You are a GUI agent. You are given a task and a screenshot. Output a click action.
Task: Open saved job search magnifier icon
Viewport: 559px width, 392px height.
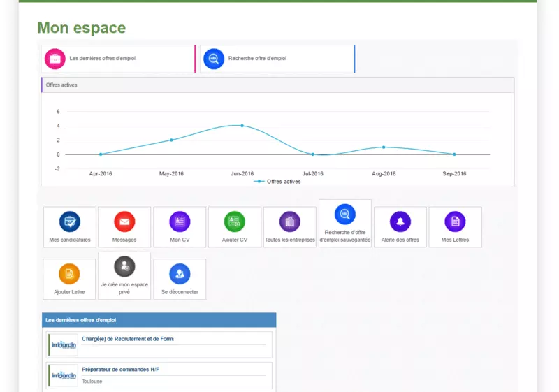(x=345, y=215)
